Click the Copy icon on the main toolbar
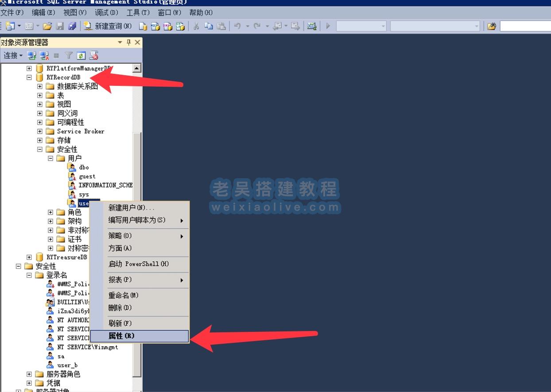The image size is (551, 392). click(208, 26)
